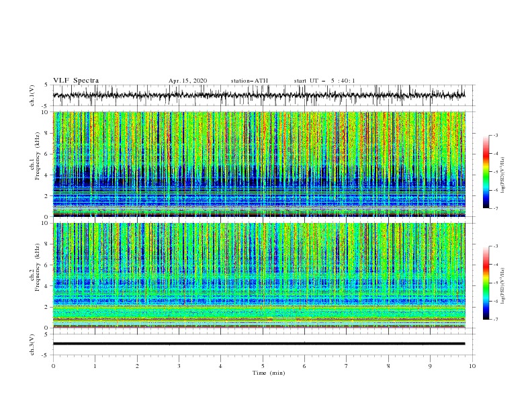Click the ch.2 "Frequency (kHz)" axis label
532x411 pixels.
38,267
